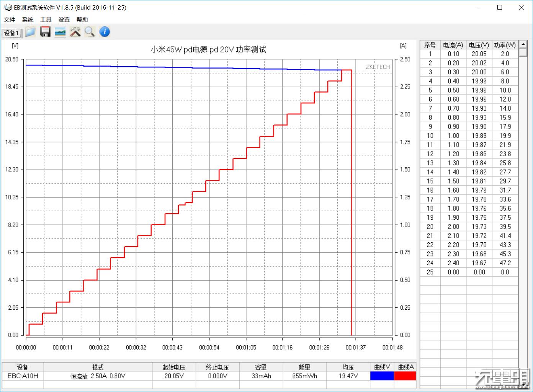Click the 20.05V start voltage value
533x392 pixels.
[x=174, y=376]
